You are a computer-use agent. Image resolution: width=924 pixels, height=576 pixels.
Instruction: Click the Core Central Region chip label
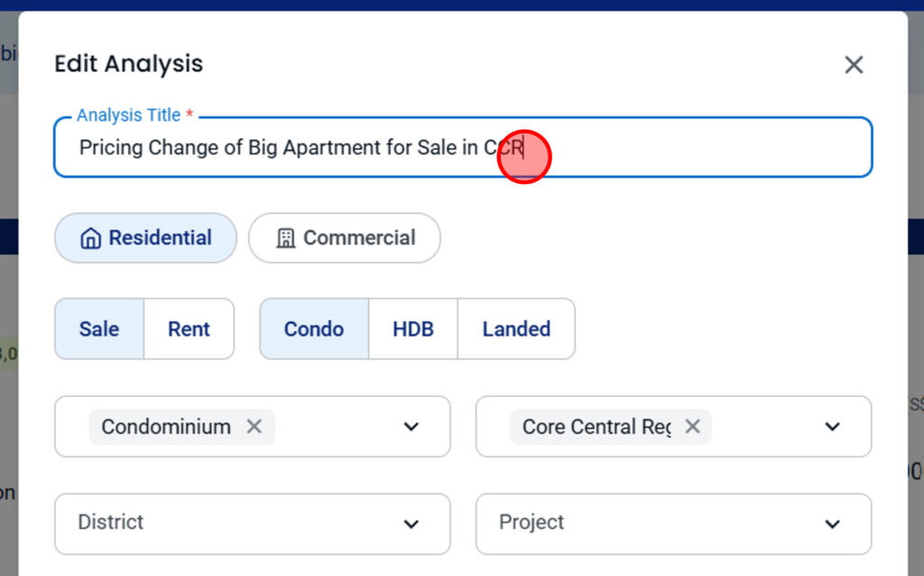tap(596, 427)
